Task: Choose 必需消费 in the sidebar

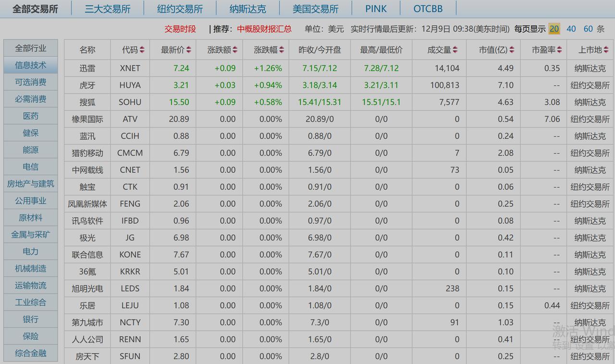Action: (31, 99)
